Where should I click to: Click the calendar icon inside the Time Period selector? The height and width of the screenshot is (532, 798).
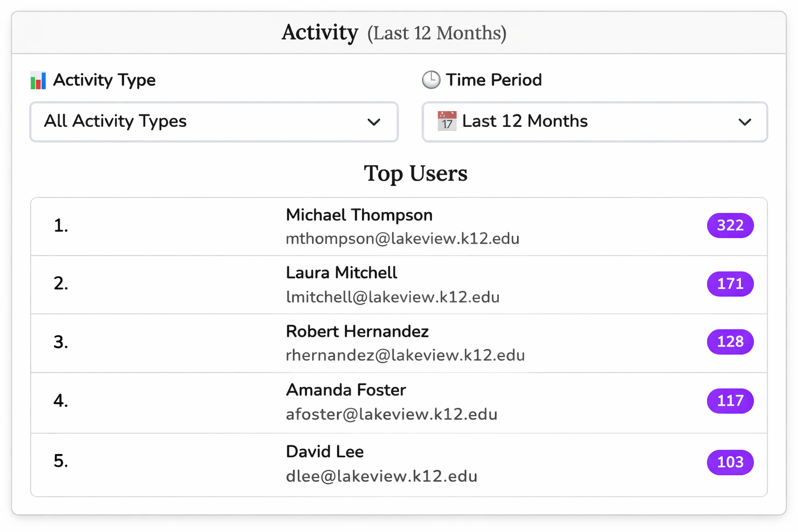(447, 122)
